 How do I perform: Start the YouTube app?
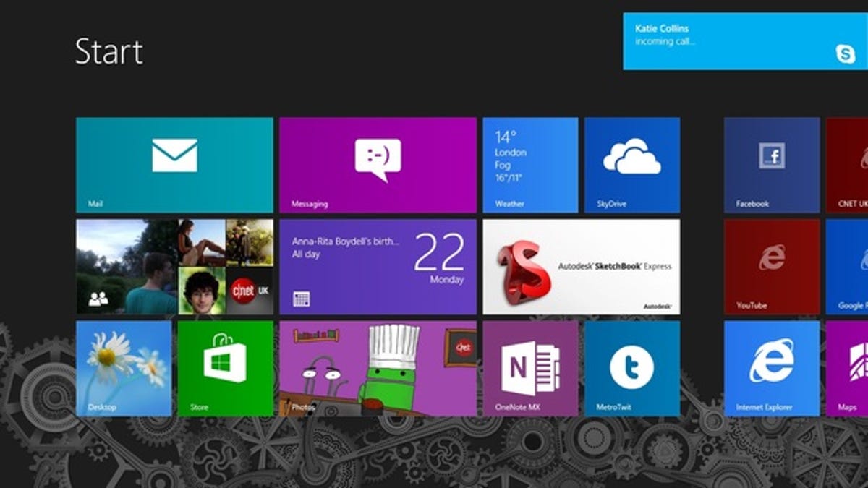770,267
